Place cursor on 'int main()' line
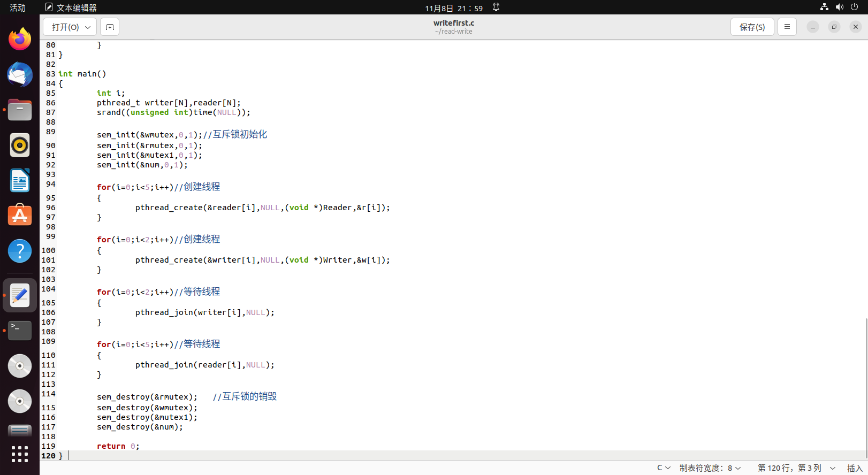This screenshot has width=868, height=475. [82, 74]
